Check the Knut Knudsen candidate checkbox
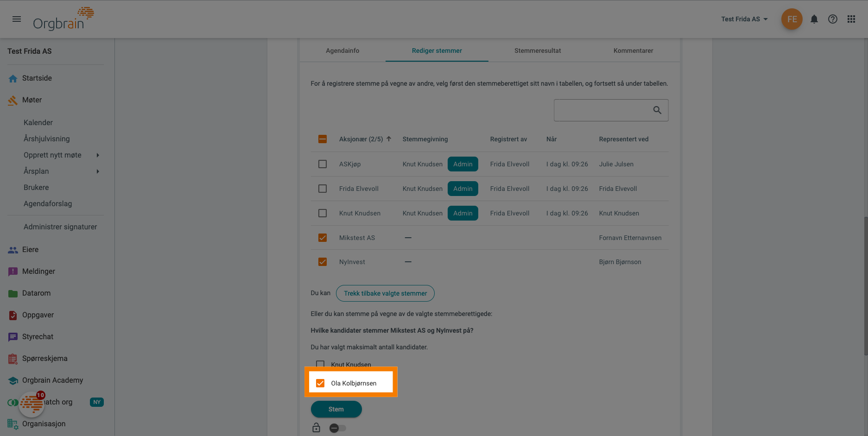Screen dimensions: 868x436 320,364
